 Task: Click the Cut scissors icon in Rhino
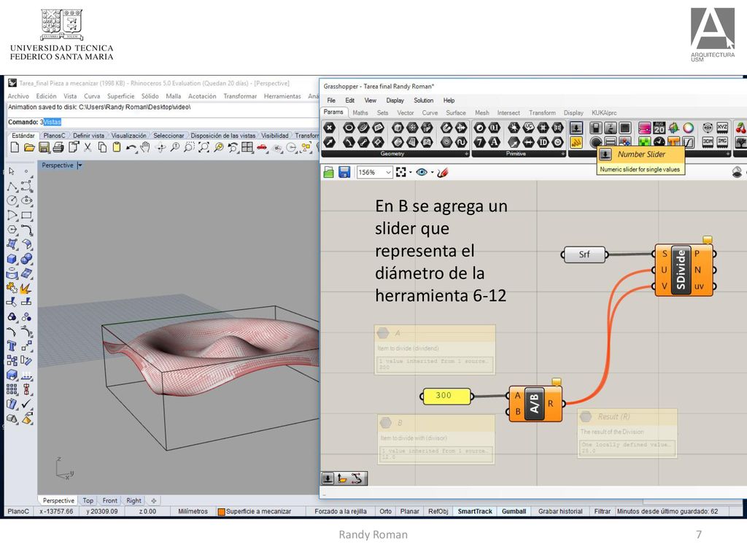pos(88,147)
